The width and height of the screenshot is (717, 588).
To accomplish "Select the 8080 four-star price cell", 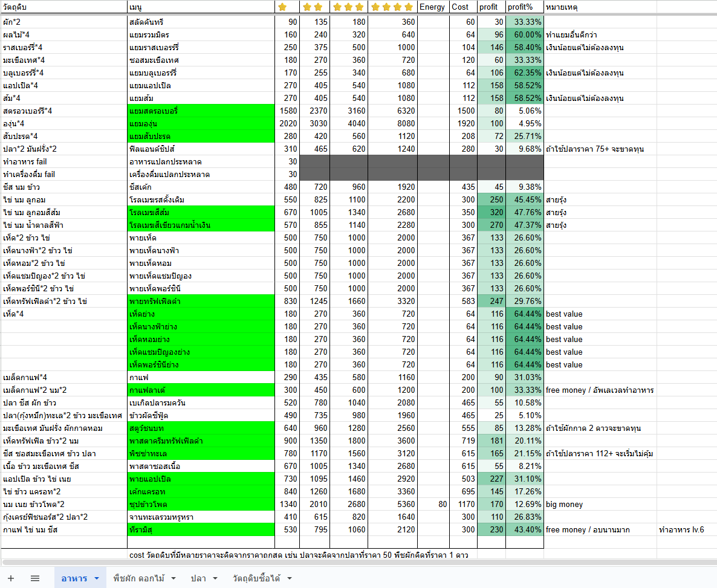I will click(x=392, y=123).
